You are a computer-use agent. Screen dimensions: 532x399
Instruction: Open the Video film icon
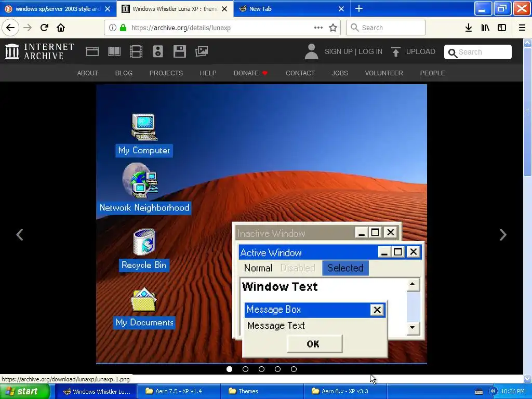coord(136,51)
